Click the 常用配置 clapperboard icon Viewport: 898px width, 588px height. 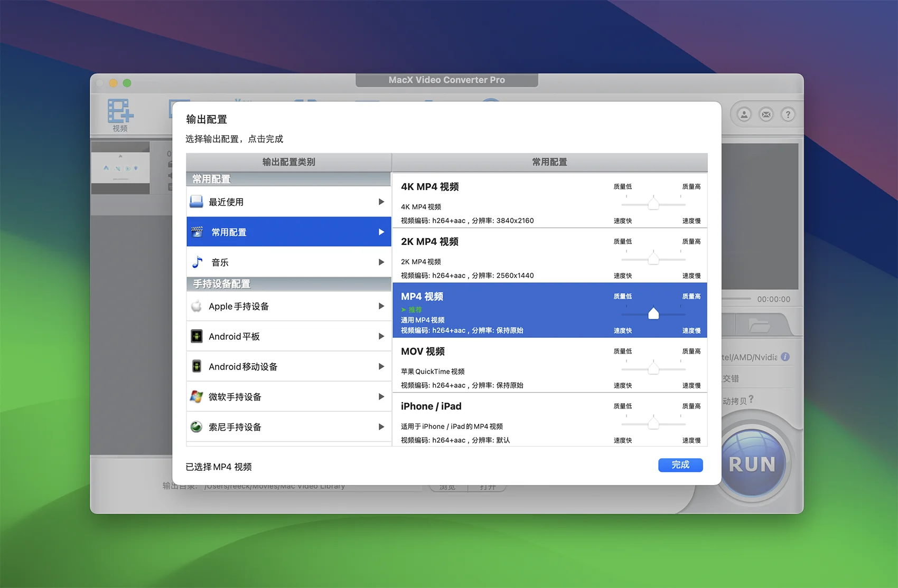point(197,232)
